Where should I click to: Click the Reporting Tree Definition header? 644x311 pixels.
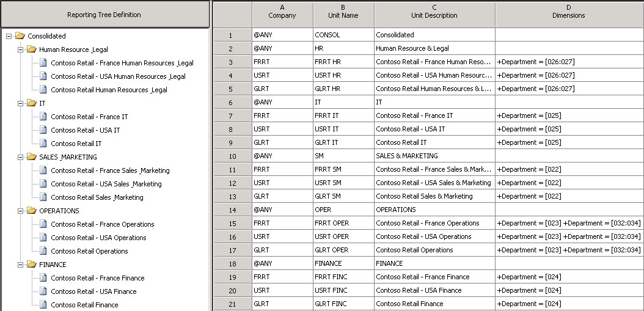tap(104, 15)
